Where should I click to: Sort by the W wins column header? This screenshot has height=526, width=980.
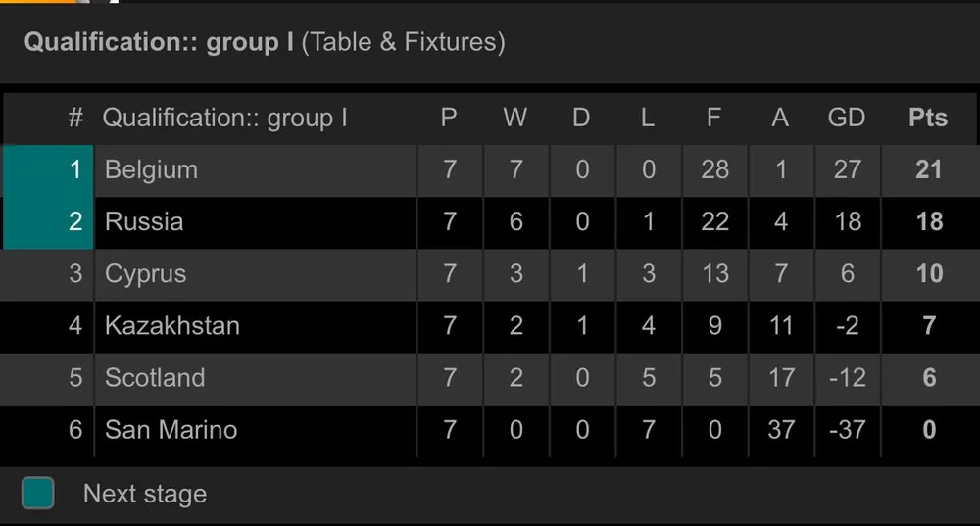coord(514,119)
